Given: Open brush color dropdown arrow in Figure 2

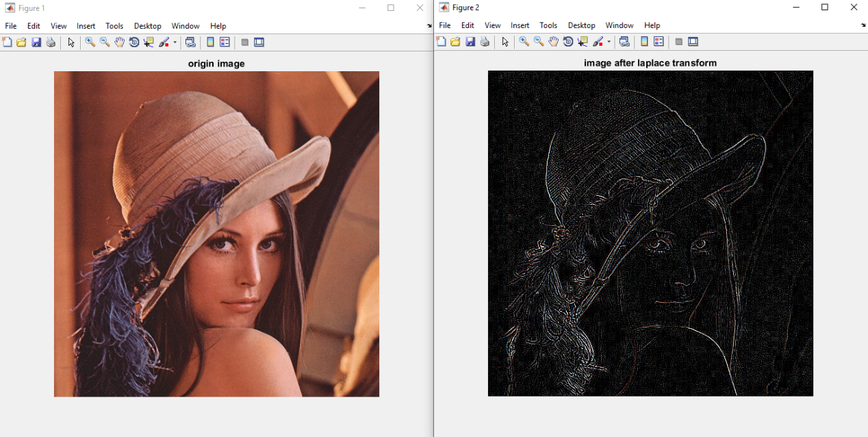Looking at the screenshot, I should [609, 42].
